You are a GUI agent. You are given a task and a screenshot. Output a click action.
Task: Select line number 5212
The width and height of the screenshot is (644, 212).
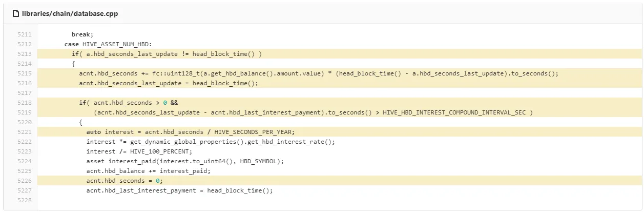point(24,44)
